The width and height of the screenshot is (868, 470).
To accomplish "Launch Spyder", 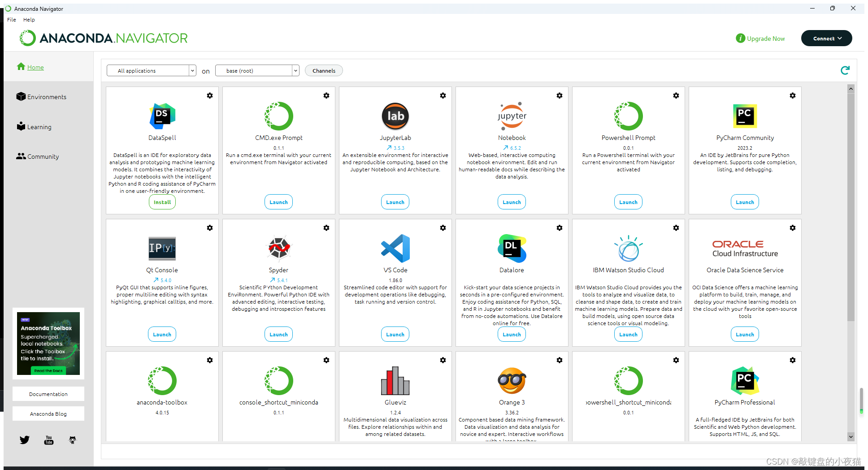I will pyautogui.click(x=279, y=335).
